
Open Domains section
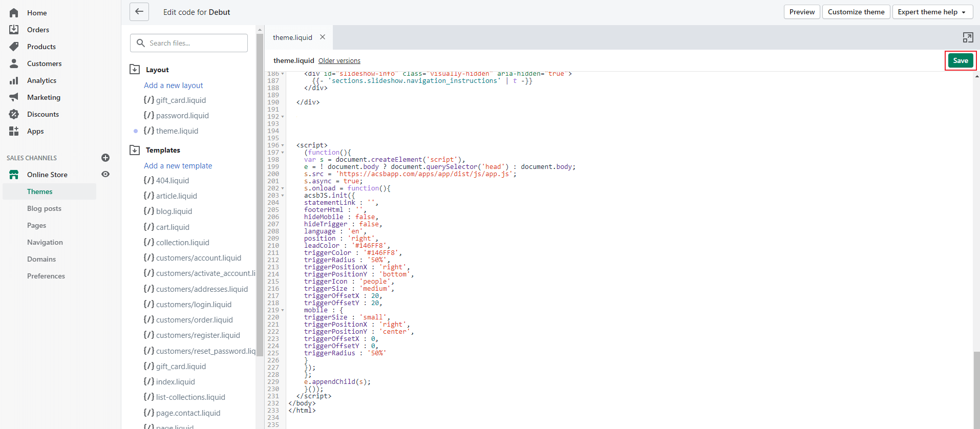pyautogui.click(x=41, y=259)
